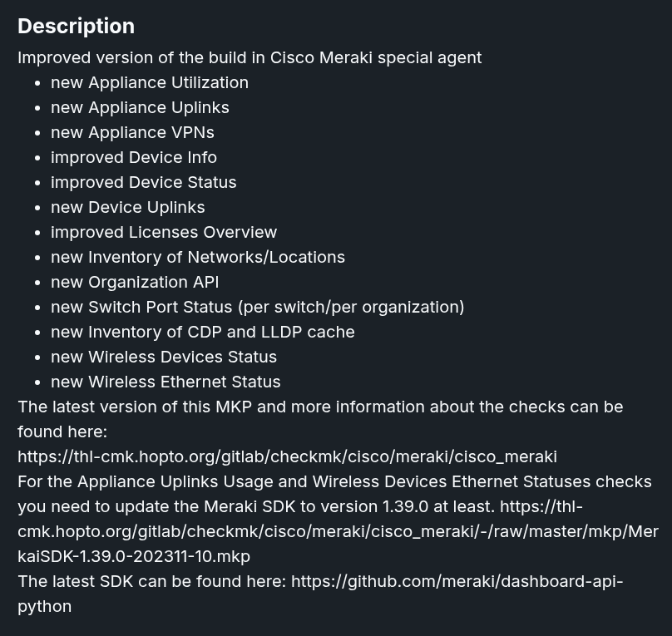Screen dimensions: 672x636
Task: Select the 'new Switch Port Status' bullet
Action: pyautogui.click(x=258, y=307)
